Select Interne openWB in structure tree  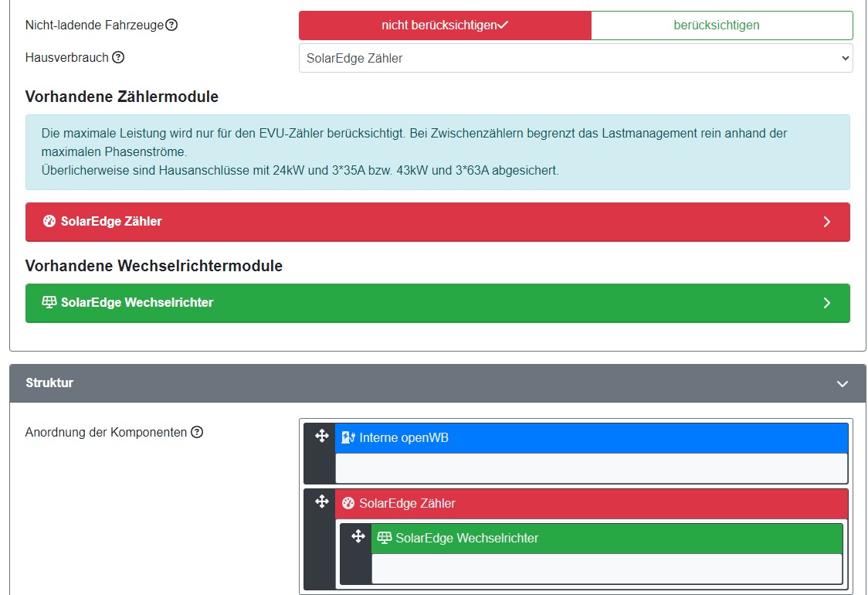click(x=592, y=438)
